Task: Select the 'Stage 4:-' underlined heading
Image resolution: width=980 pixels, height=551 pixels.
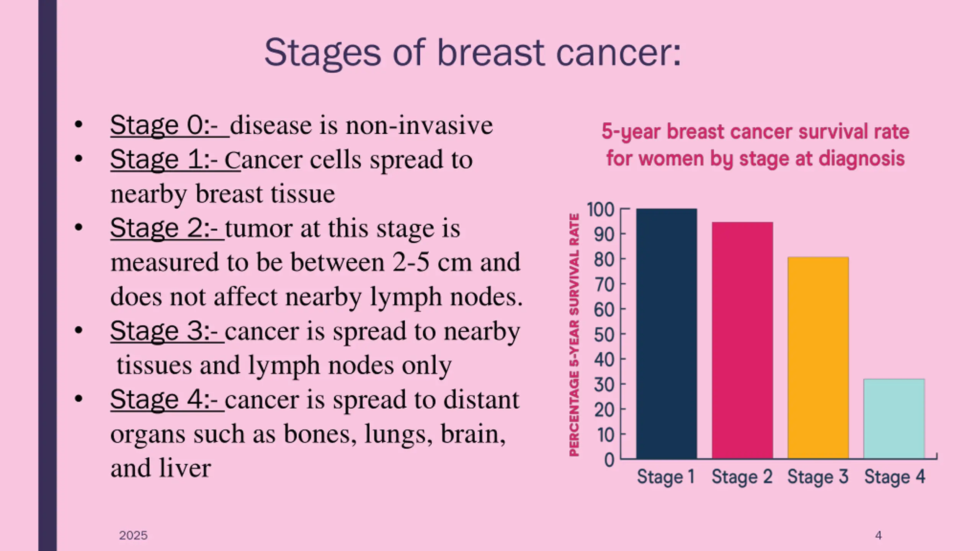Action: click(164, 399)
